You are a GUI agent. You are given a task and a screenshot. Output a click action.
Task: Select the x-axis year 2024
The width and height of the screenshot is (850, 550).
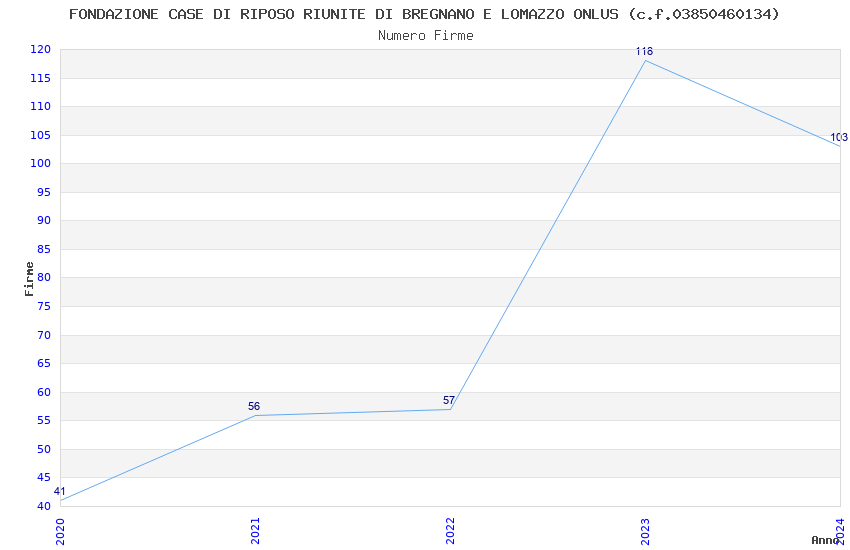(840, 531)
